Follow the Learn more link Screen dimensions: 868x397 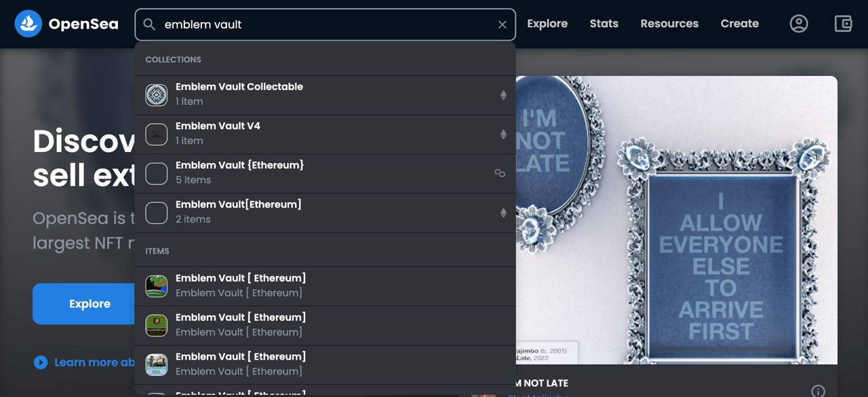click(x=94, y=362)
